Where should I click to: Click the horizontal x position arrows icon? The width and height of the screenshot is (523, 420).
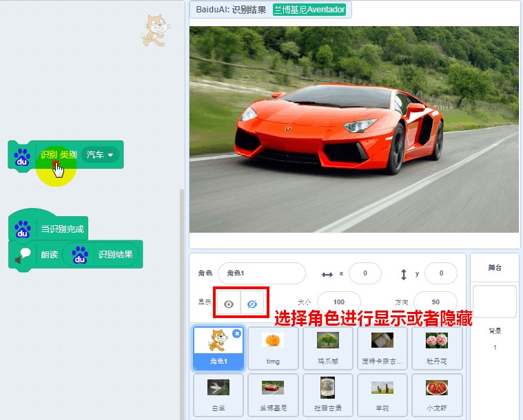pyautogui.click(x=327, y=274)
